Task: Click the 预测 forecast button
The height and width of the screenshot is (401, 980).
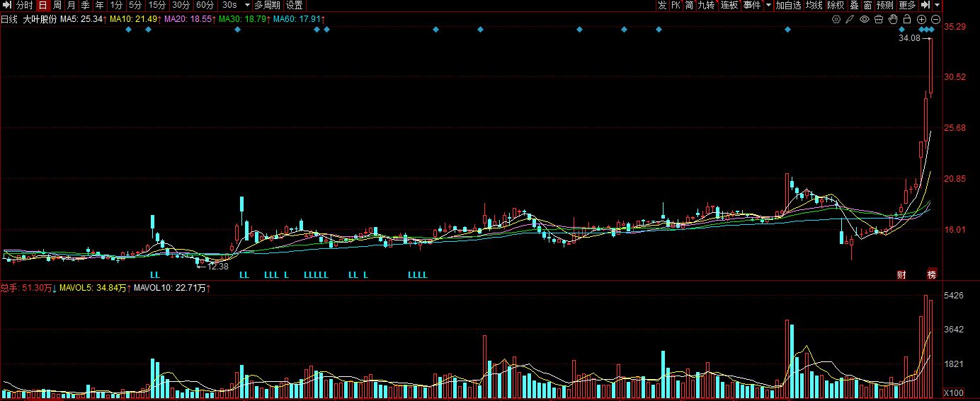Action: click(x=885, y=5)
